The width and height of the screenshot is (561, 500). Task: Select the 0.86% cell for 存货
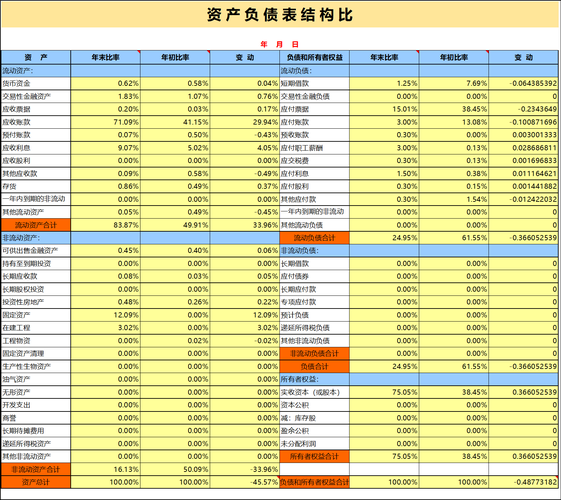106,186
